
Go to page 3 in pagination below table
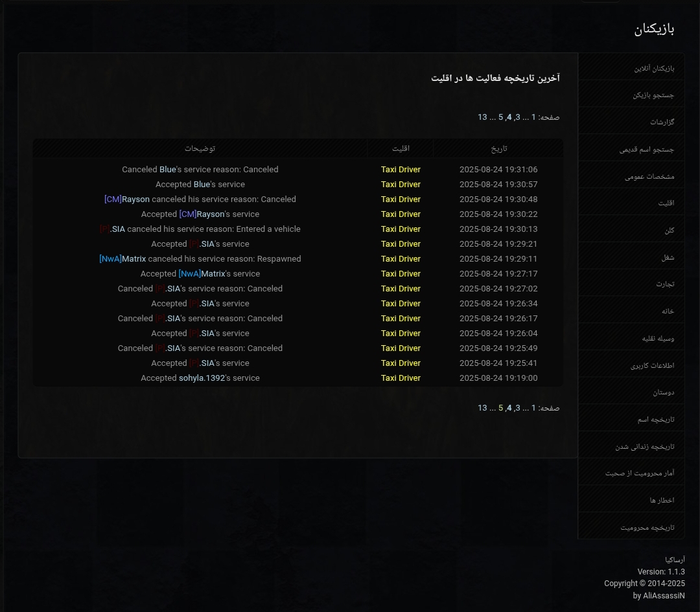tap(518, 408)
